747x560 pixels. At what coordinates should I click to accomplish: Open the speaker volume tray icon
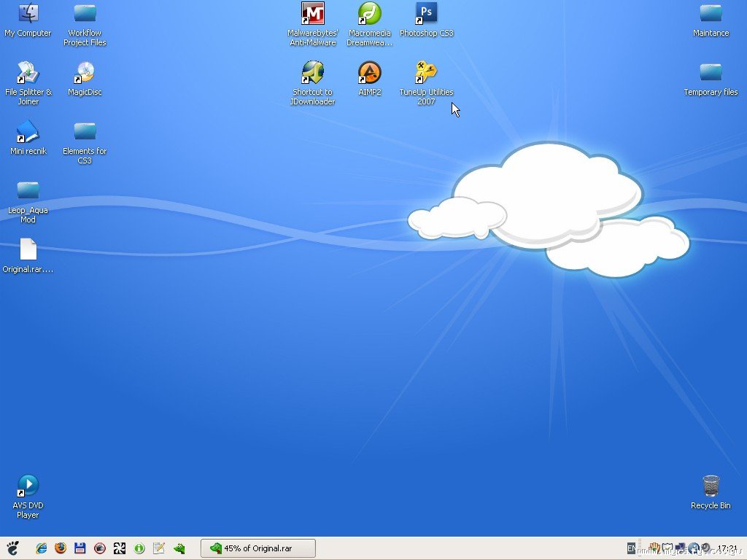click(x=705, y=548)
